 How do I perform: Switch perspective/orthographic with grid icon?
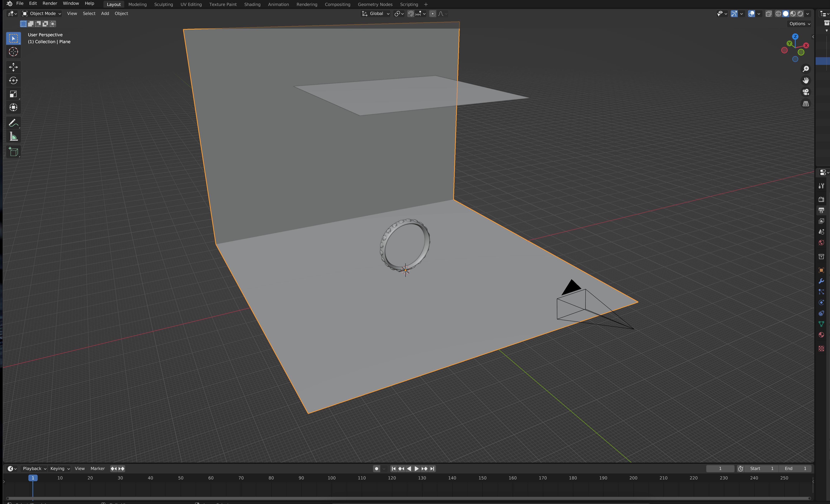pyautogui.click(x=806, y=104)
